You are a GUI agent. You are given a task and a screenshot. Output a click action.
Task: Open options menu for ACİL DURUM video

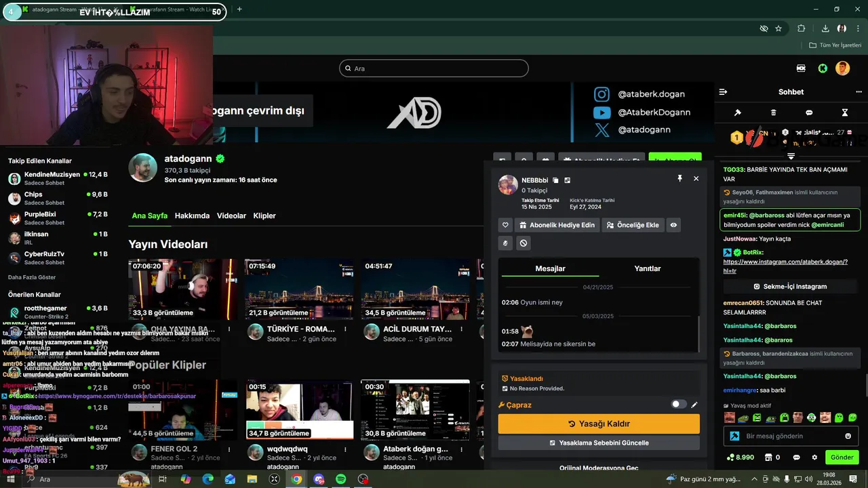click(462, 329)
